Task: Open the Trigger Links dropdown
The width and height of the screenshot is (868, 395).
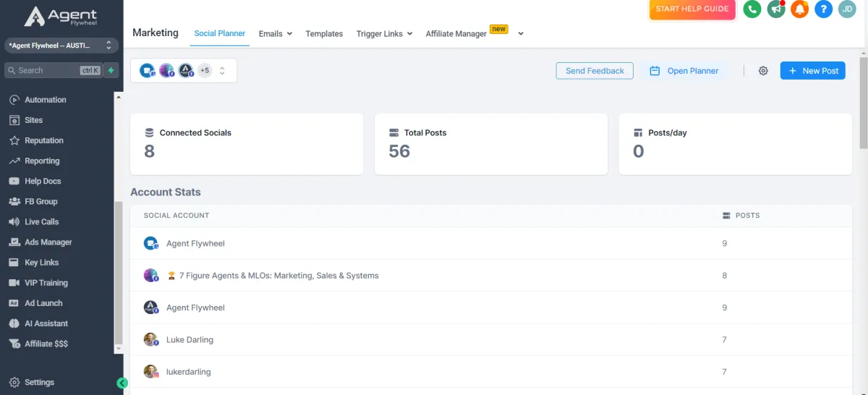Action: click(384, 33)
